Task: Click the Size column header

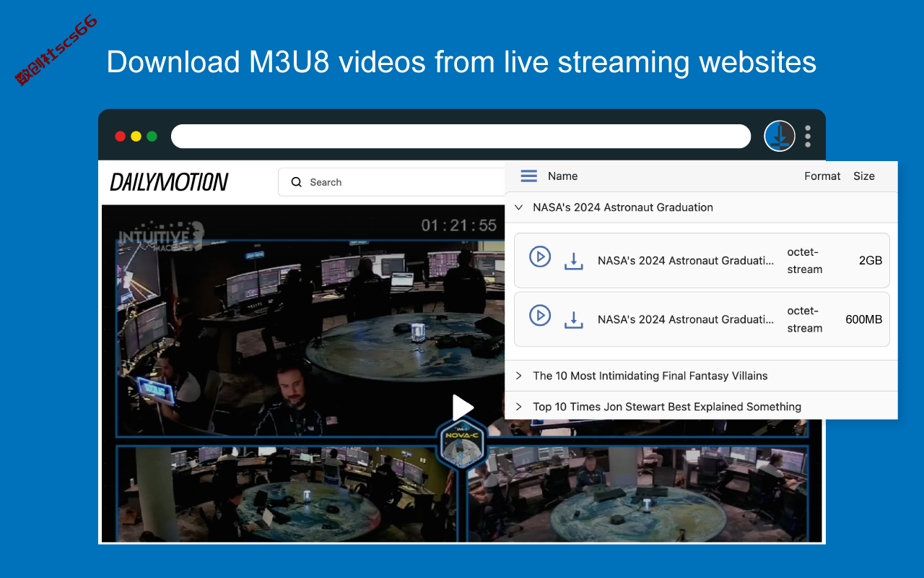Action: click(864, 176)
